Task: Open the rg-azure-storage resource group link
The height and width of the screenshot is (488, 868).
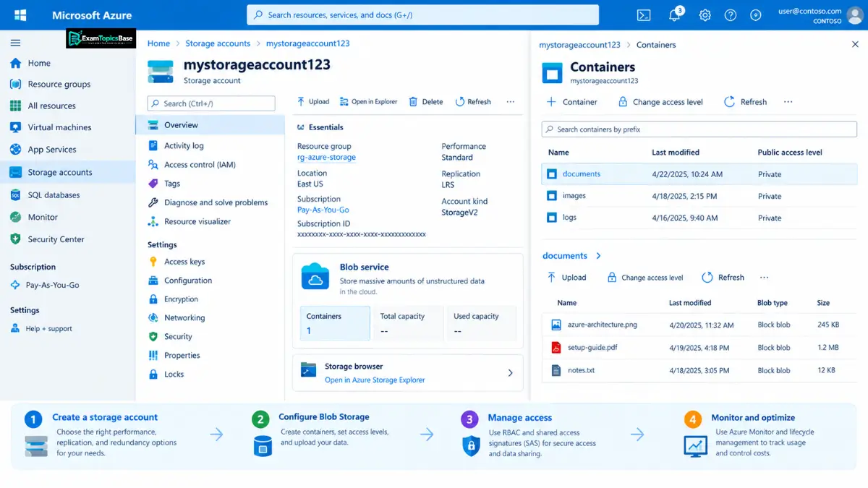Action: (326, 157)
